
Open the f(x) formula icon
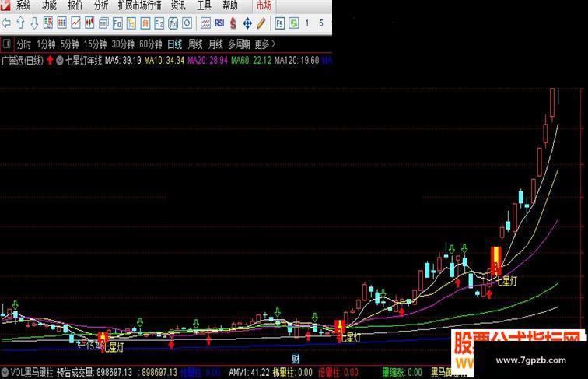173,23
